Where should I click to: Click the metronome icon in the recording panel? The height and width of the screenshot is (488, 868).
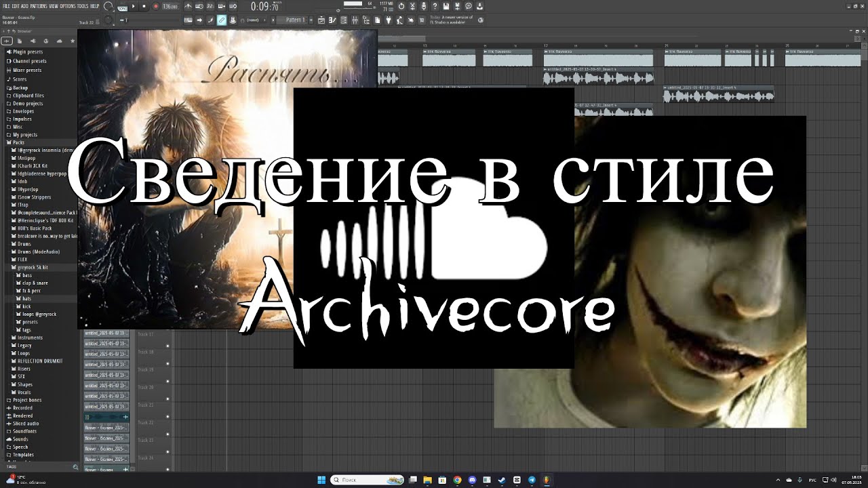[x=188, y=6]
